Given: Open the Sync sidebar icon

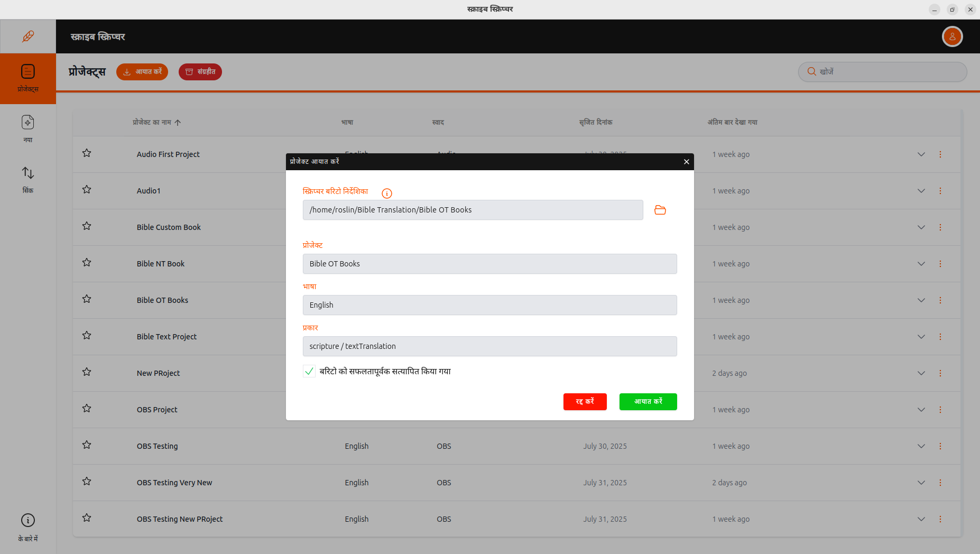Looking at the screenshot, I should tap(28, 179).
